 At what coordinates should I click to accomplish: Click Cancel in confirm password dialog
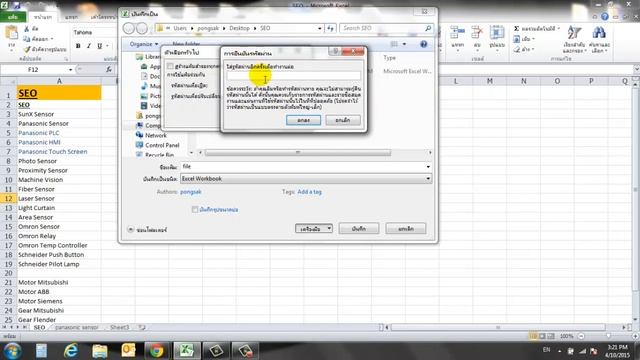click(x=343, y=120)
